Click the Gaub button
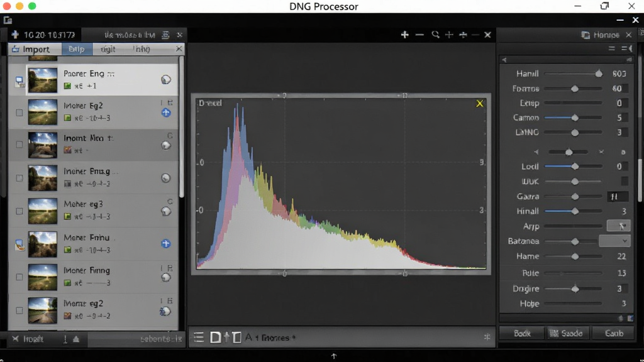644x362 pixels. pos(614,333)
